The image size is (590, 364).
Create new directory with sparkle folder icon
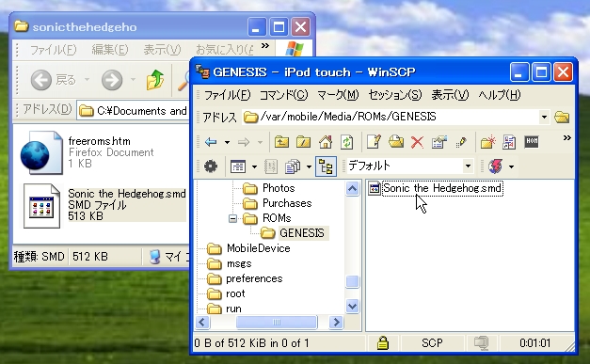(488, 142)
